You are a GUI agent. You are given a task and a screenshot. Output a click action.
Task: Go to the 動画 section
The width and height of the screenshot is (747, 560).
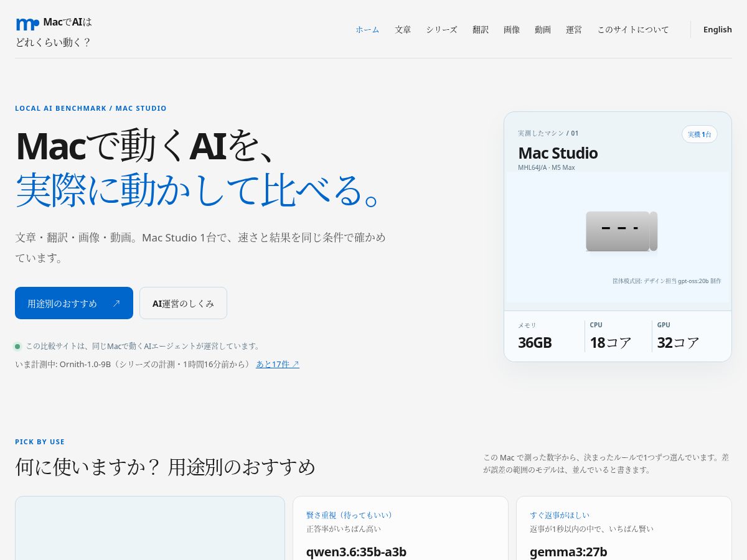point(543,29)
